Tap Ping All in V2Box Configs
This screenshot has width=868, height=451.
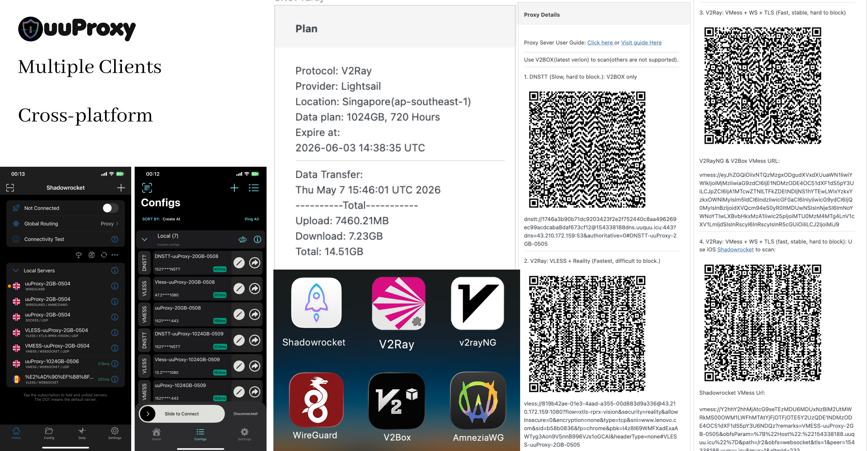pos(252,219)
